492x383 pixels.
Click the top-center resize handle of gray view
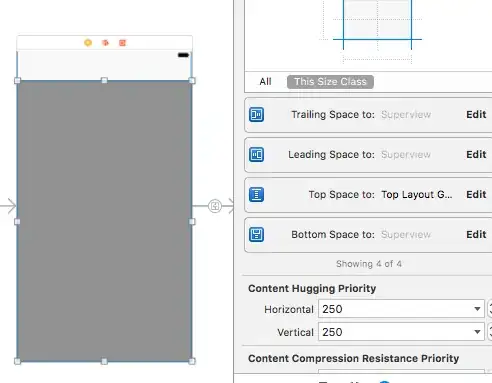(x=104, y=80)
